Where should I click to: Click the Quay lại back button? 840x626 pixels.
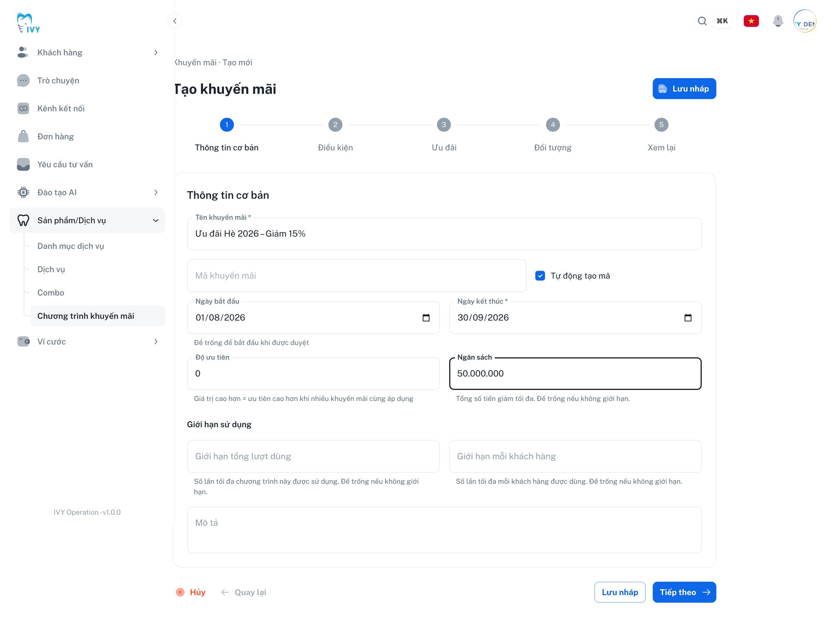tap(244, 592)
